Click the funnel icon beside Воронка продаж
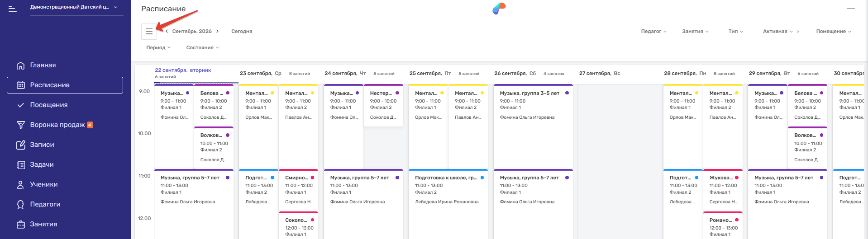This screenshot has width=868, height=239. click(20, 125)
